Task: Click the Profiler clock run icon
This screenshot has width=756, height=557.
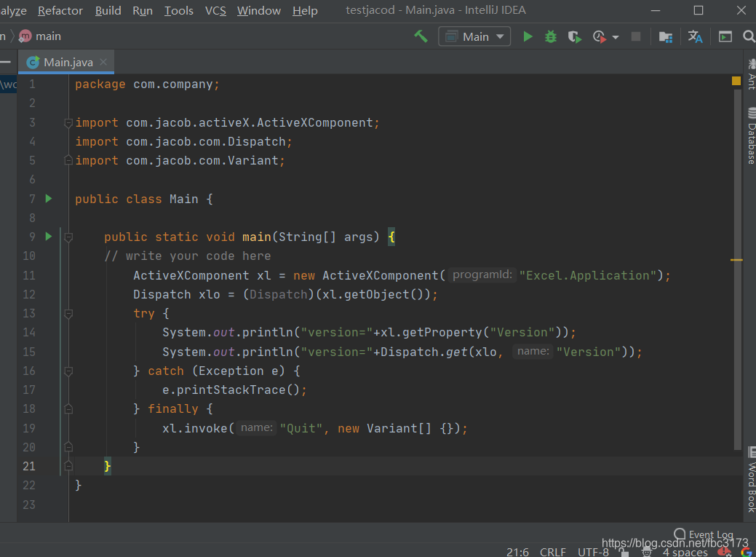Action: (x=599, y=36)
